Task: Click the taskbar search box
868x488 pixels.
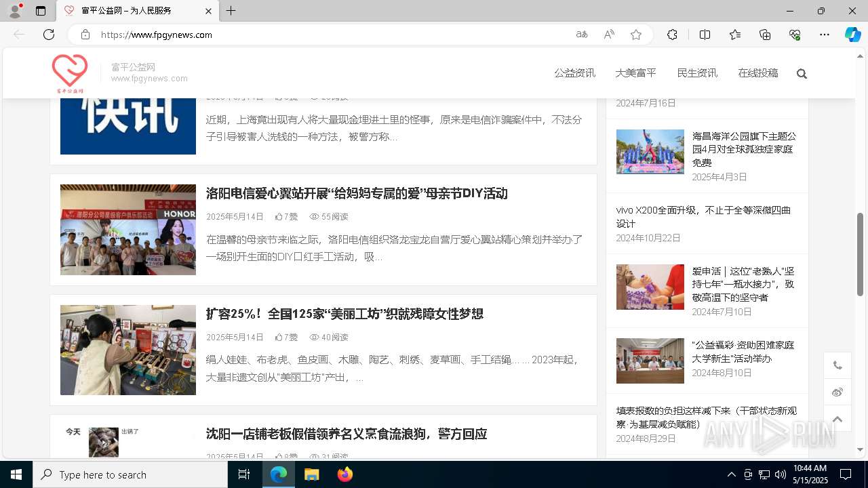Action: pos(130,474)
